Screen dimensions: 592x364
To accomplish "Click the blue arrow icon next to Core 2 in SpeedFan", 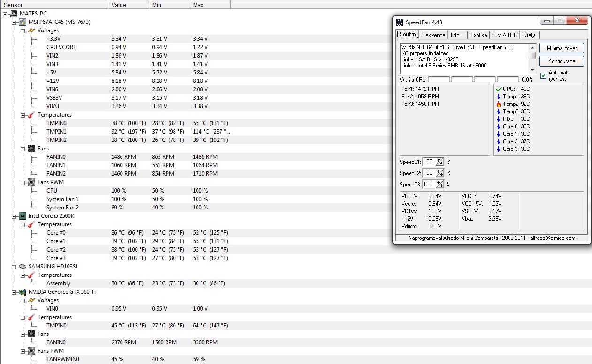I will coord(499,141).
